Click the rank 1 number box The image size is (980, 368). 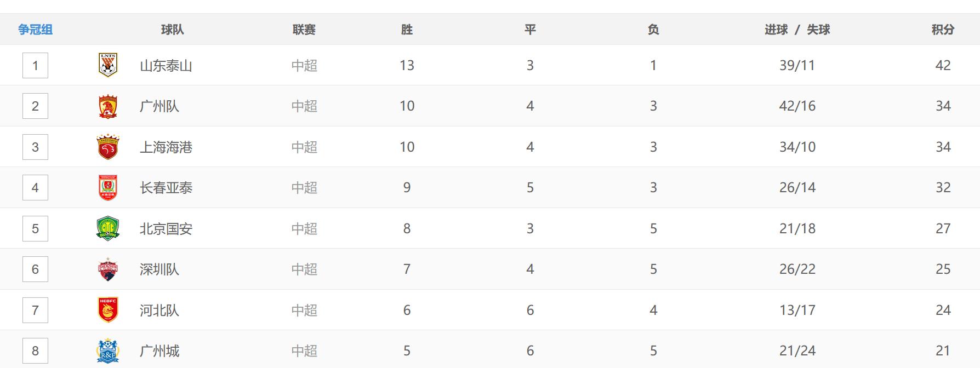[35, 66]
